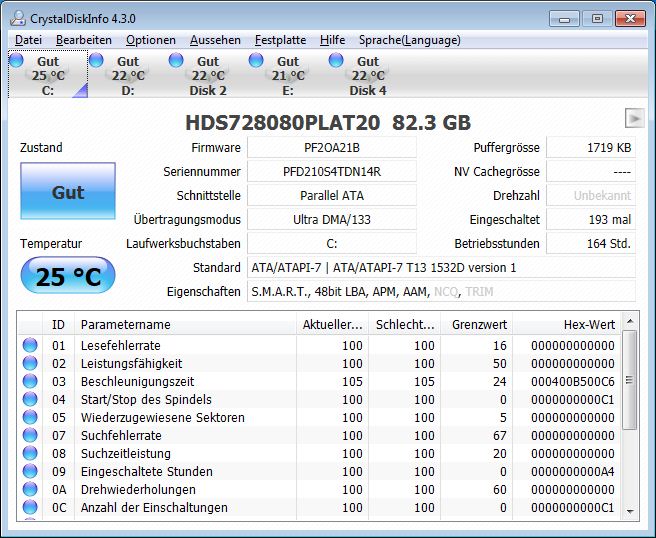Switch to the Disk 4 tab
The width and height of the screenshot is (656, 538).
coord(368,74)
